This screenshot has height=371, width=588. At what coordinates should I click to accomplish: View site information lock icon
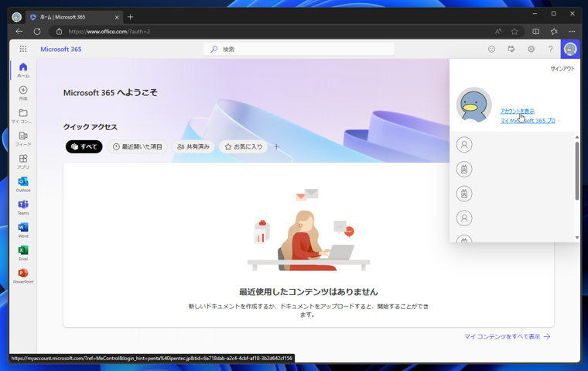pos(59,32)
